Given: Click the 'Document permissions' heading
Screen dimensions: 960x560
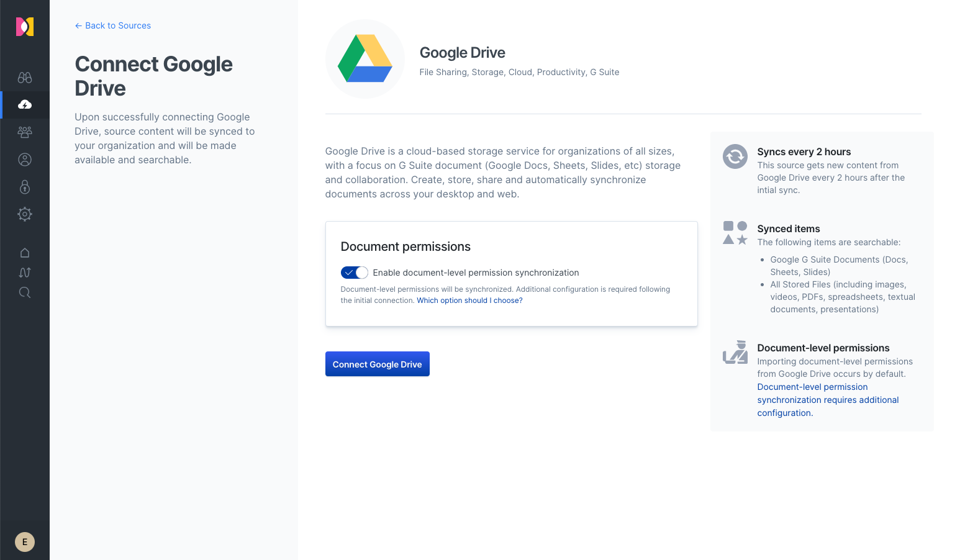Looking at the screenshot, I should coord(405,246).
